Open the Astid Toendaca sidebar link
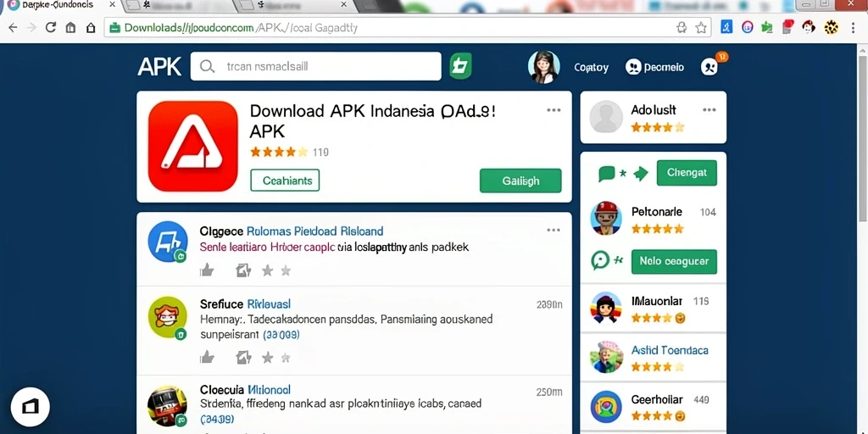The height and width of the screenshot is (434, 868). point(670,350)
